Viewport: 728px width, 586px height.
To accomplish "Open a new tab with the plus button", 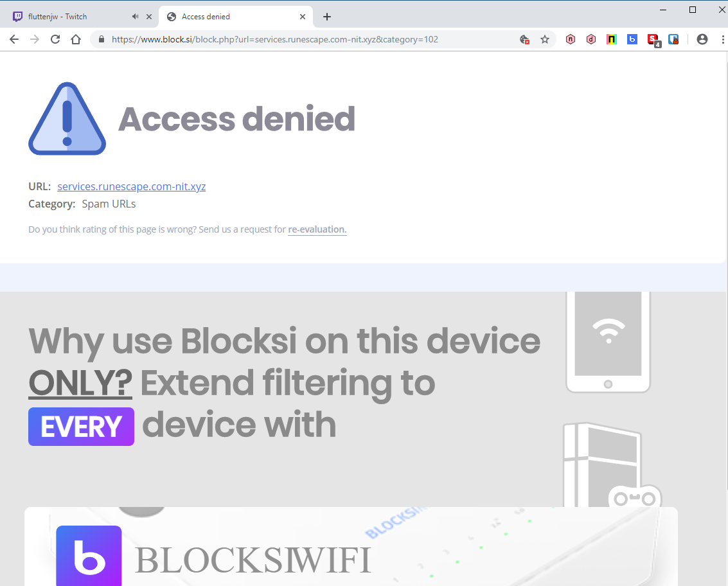I will point(327,17).
